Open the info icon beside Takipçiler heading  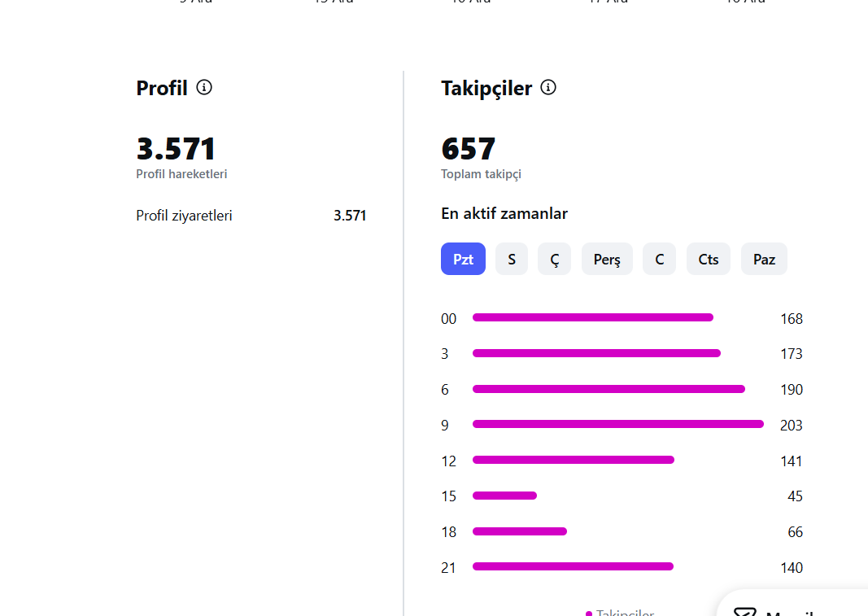(x=548, y=88)
